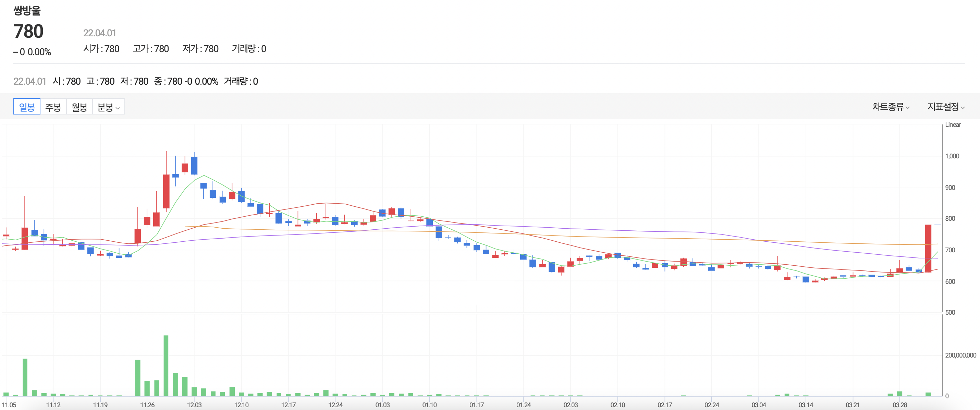Click the 500 price axis label
Screen dimensions: 980x410
point(950,313)
